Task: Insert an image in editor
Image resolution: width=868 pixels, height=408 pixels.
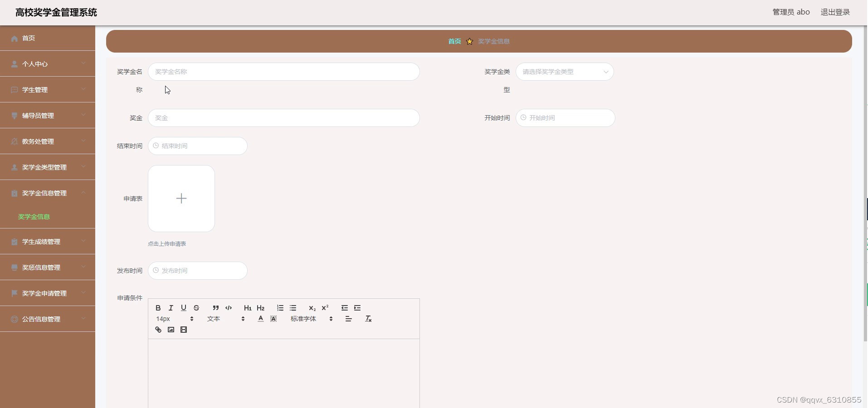Action: pos(171,330)
